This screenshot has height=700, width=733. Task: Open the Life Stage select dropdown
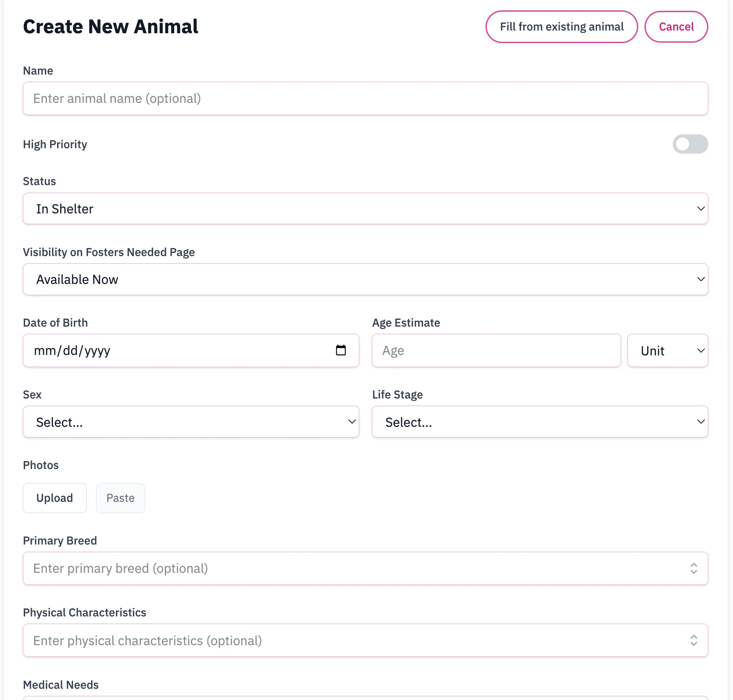540,421
